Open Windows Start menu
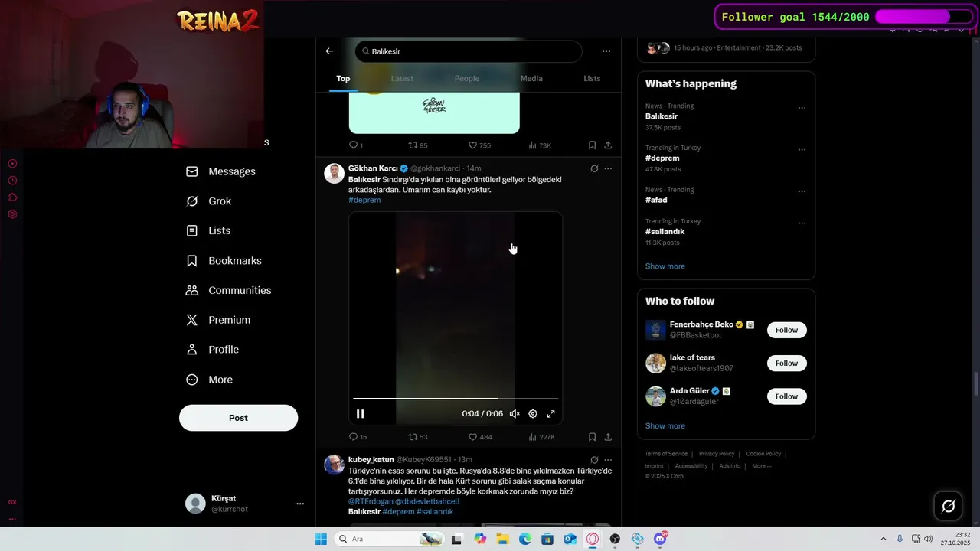The image size is (980, 551). (x=320, y=539)
